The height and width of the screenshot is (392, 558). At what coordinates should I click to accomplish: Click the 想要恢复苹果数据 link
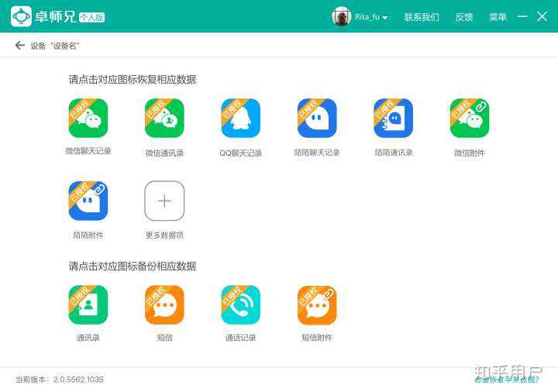click(x=507, y=380)
